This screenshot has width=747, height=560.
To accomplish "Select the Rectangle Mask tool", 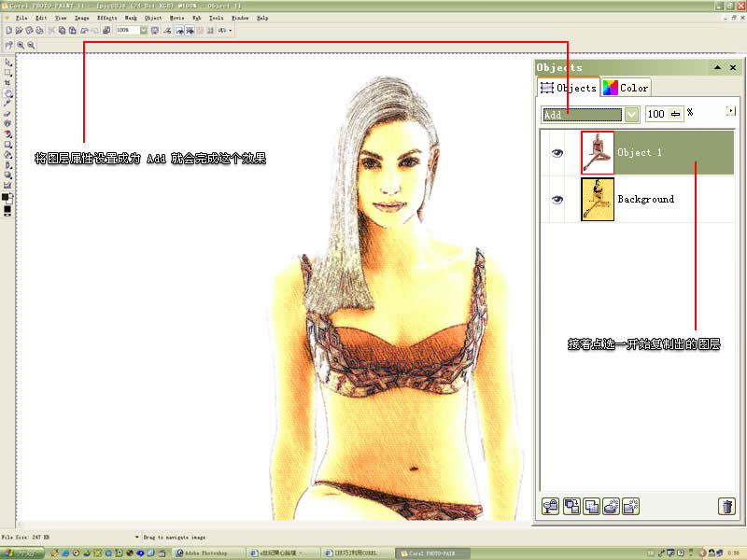I will tap(7, 73).
